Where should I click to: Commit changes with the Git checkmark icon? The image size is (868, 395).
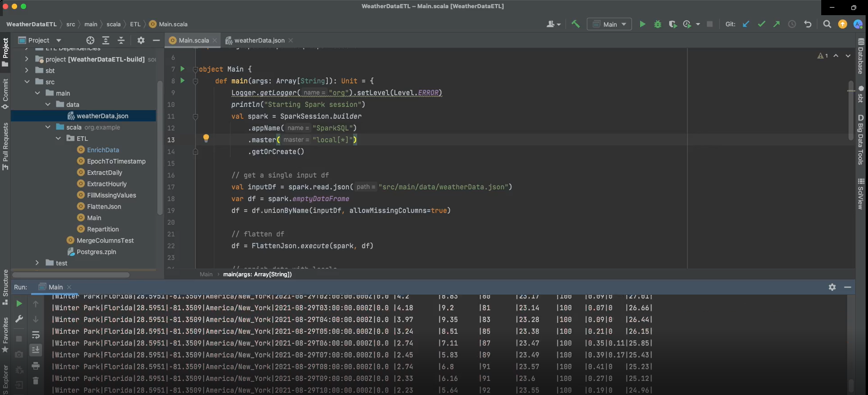click(x=761, y=24)
